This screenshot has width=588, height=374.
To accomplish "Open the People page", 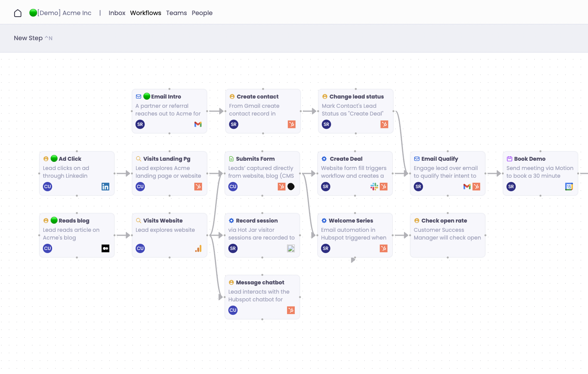I will (x=202, y=13).
